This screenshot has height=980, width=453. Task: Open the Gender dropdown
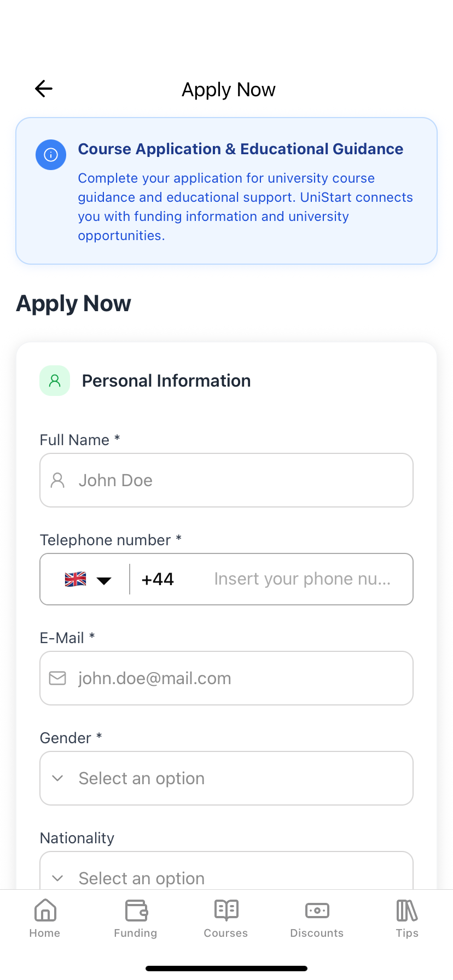pyautogui.click(x=226, y=778)
